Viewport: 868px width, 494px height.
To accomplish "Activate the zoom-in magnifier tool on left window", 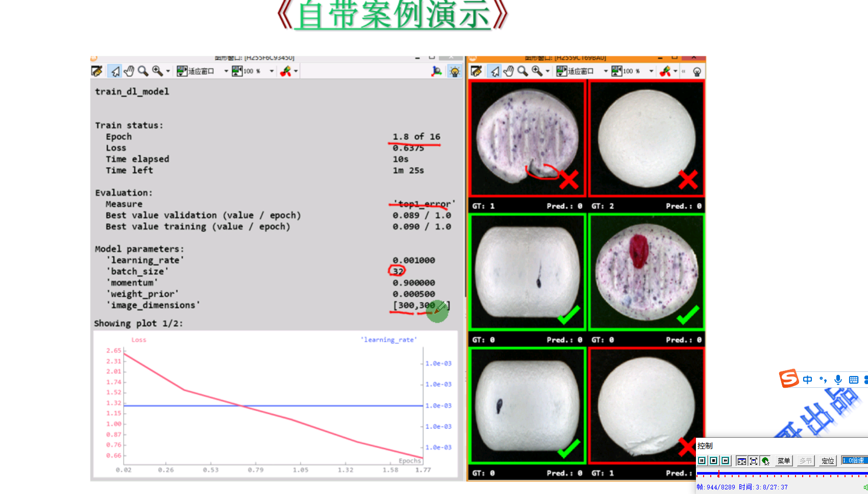I will coord(158,71).
